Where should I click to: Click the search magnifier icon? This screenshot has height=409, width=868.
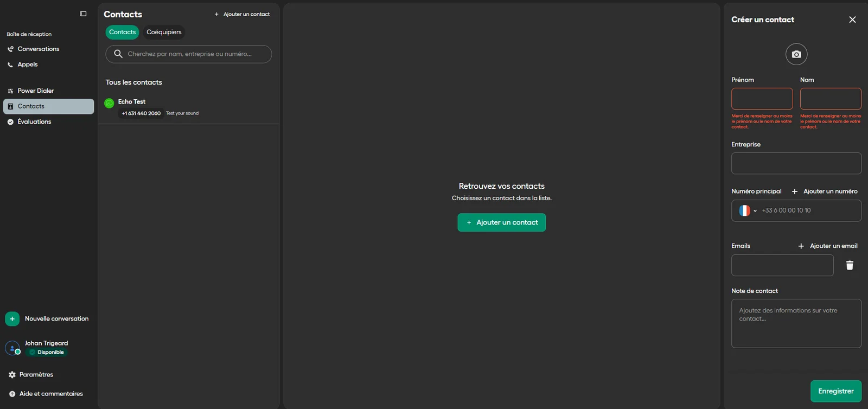click(118, 54)
